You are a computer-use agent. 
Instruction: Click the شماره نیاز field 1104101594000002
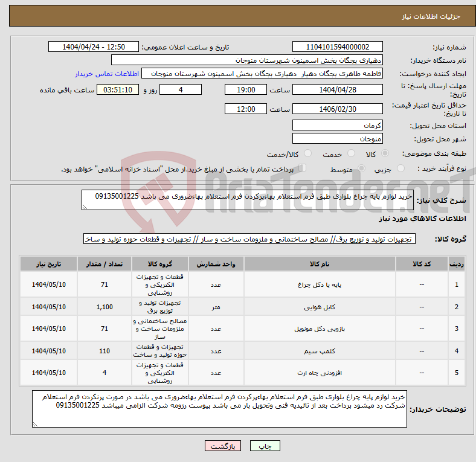pyautogui.click(x=337, y=47)
